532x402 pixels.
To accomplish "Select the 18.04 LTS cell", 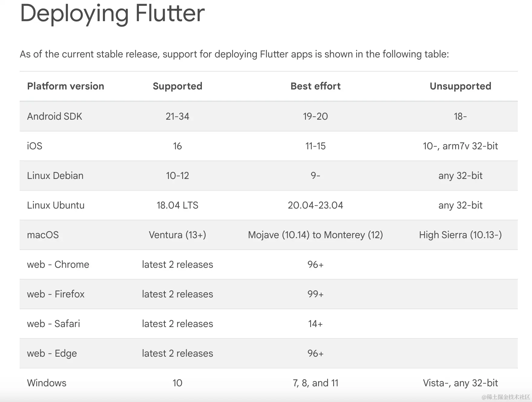I will click(x=178, y=205).
